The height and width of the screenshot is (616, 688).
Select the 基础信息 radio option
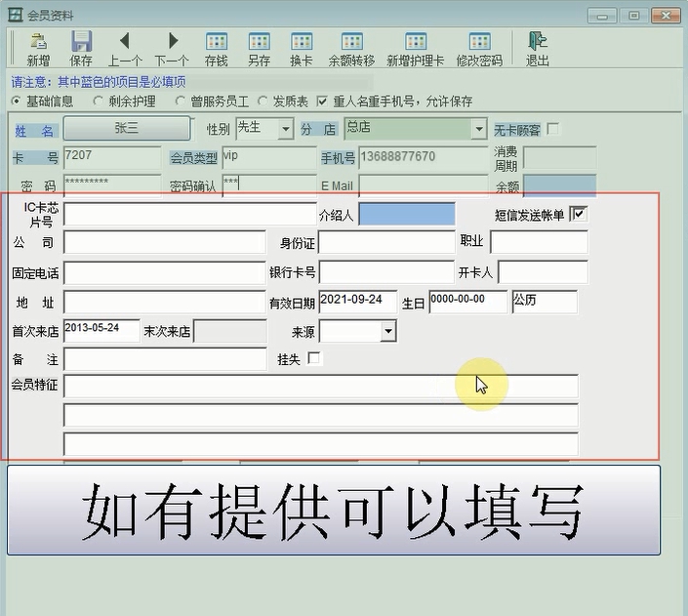[x=17, y=102]
